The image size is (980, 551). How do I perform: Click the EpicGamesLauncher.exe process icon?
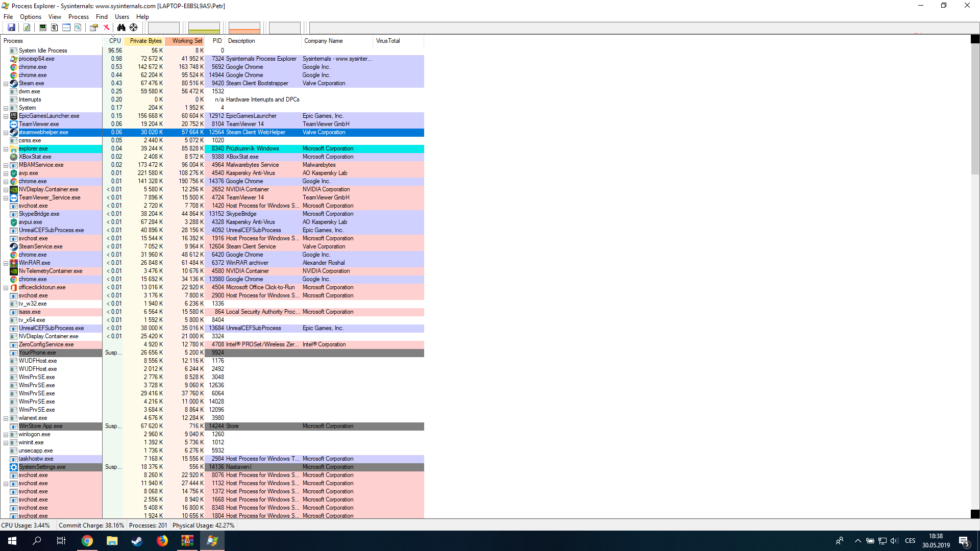14,116
